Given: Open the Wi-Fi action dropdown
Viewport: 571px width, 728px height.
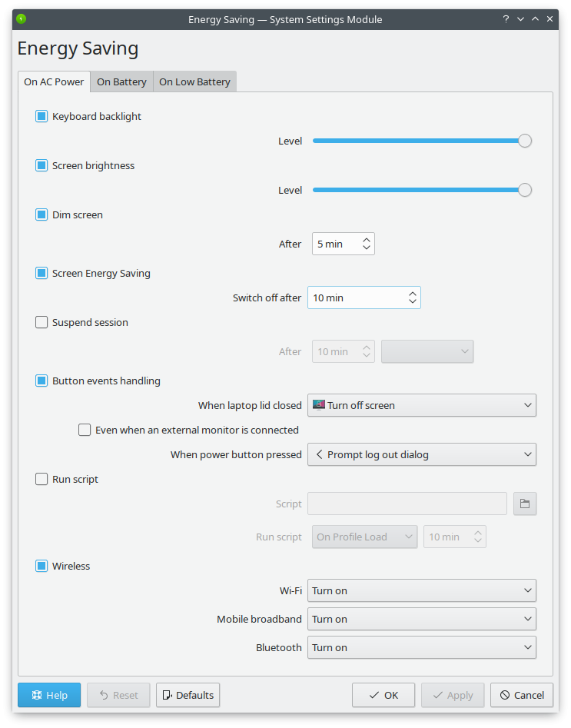Looking at the screenshot, I should click(x=421, y=590).
